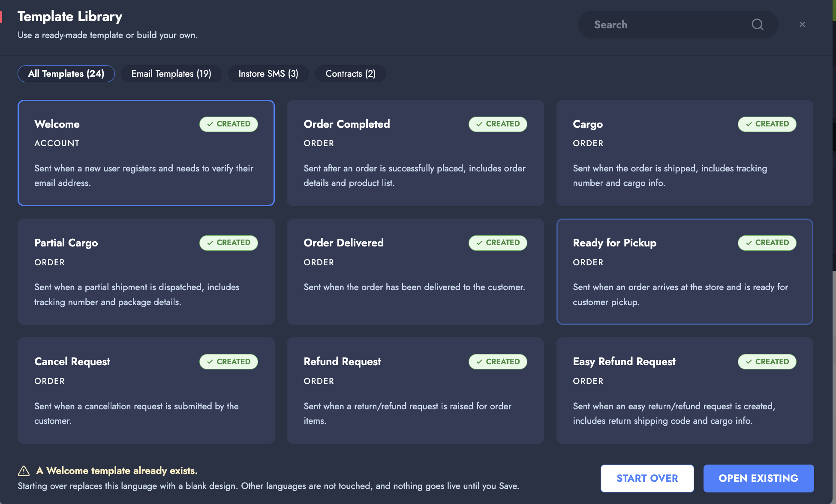
Task: Click the ACCOUNT label under Welcome
Action: pos(57,143)
